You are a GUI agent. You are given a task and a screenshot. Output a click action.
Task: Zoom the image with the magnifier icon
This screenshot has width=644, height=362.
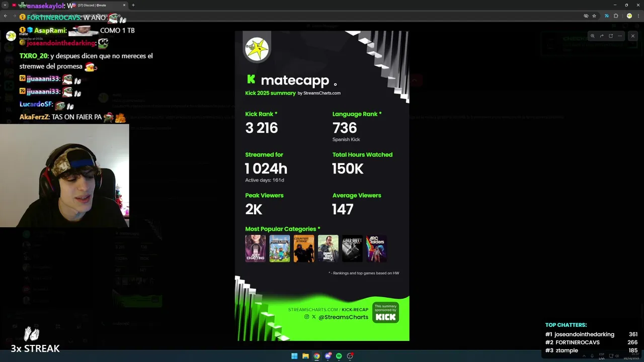[592, 36]
